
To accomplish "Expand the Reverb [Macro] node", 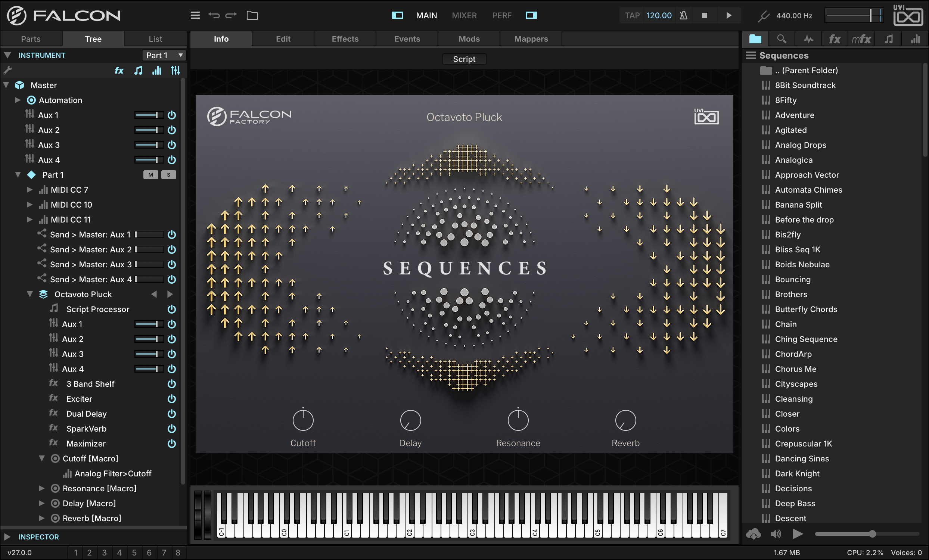I will [41, 518].
